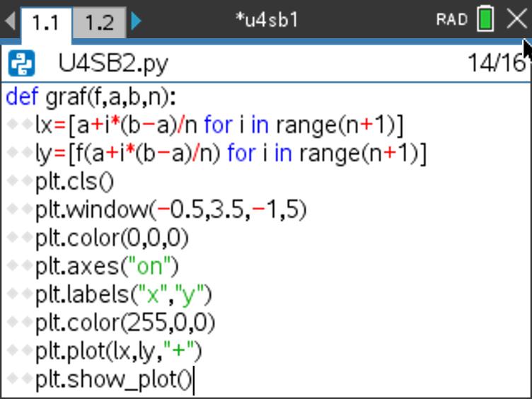The image size is (532, 399).
Task: Toggle the RAD angle mode indicator
Action: 451,20
